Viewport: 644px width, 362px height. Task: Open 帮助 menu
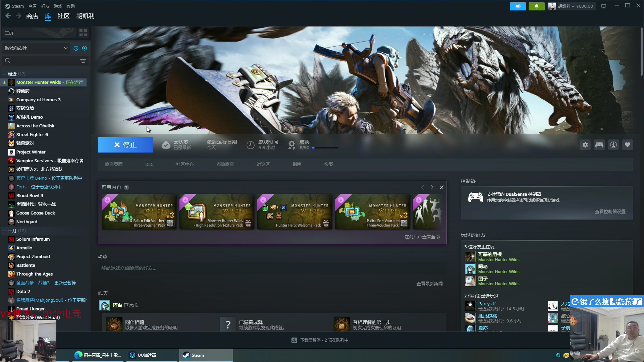coord(71,6)
